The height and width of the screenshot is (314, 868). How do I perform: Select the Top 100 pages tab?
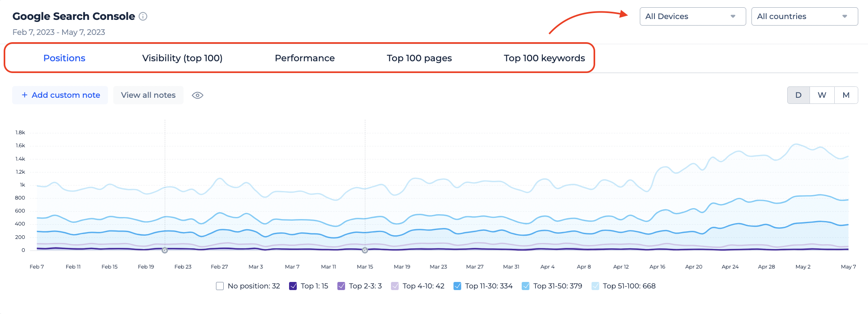[x=419, y=58]
